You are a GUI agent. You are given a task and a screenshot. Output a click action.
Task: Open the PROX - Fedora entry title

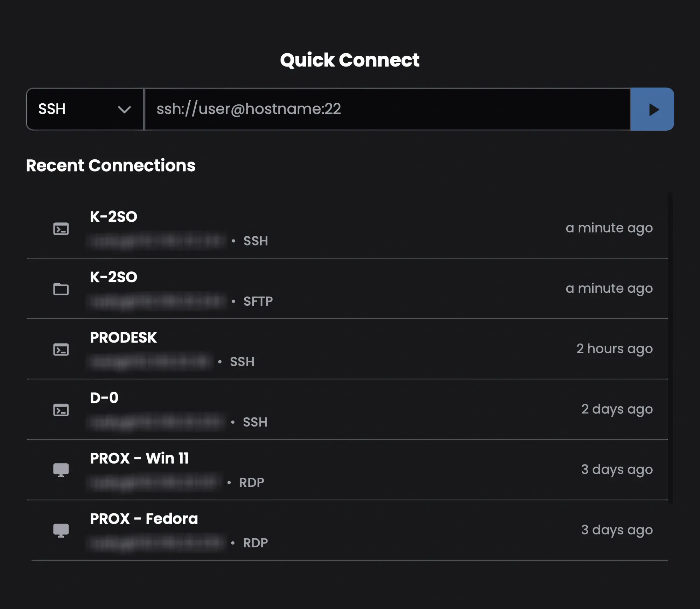point(144,519)
